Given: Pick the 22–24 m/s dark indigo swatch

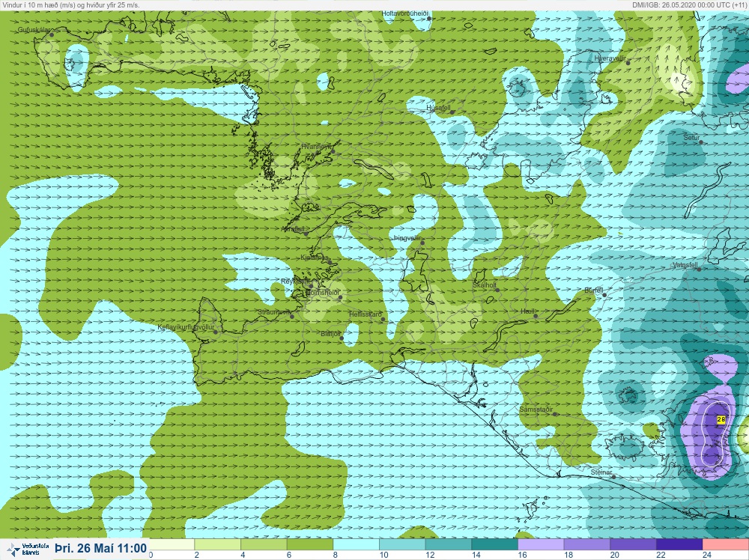Looking at the screenshot, I should pyautogui.click(x=679, y=544).
